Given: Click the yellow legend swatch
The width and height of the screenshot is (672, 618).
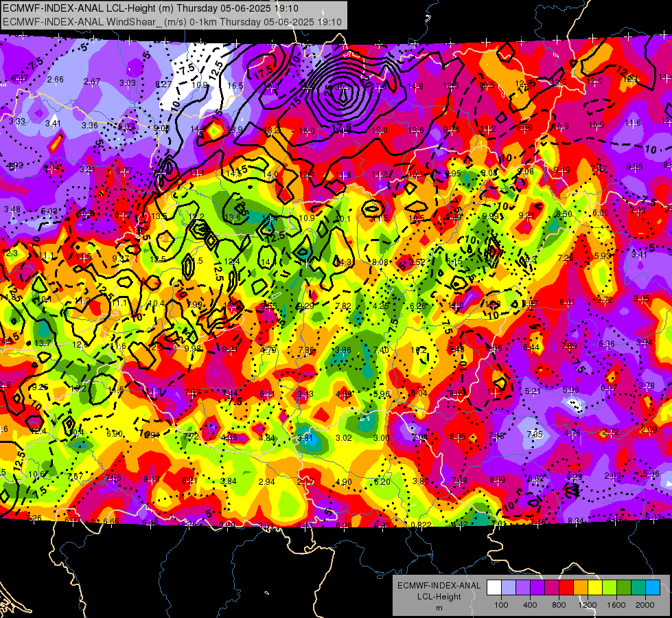Looking at the screenshot, I should click(x=595, y=588).
